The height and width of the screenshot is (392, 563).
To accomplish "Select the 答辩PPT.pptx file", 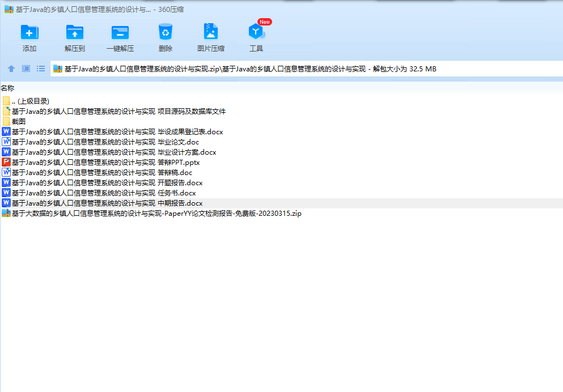I will tap(281, 162).
